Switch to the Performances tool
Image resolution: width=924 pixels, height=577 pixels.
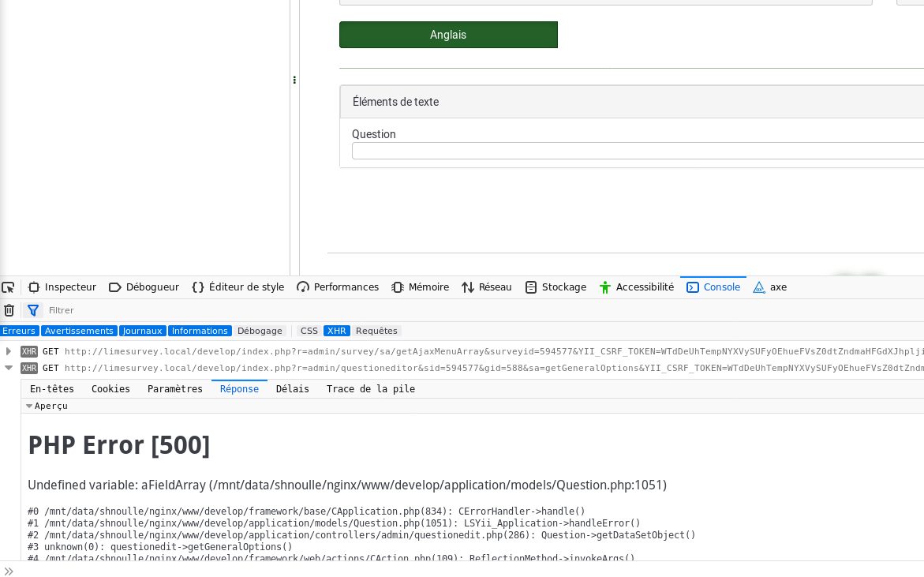[338, 287]
